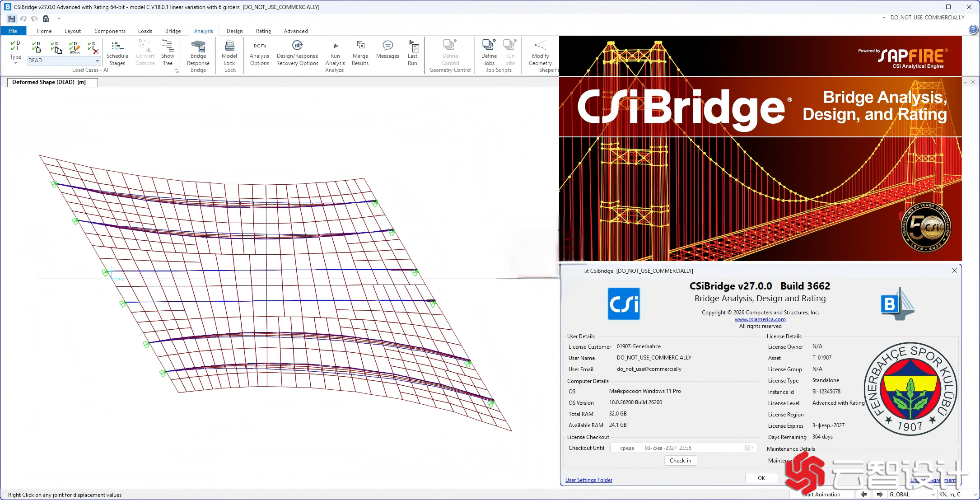Open the Show Tree tool

168,53
